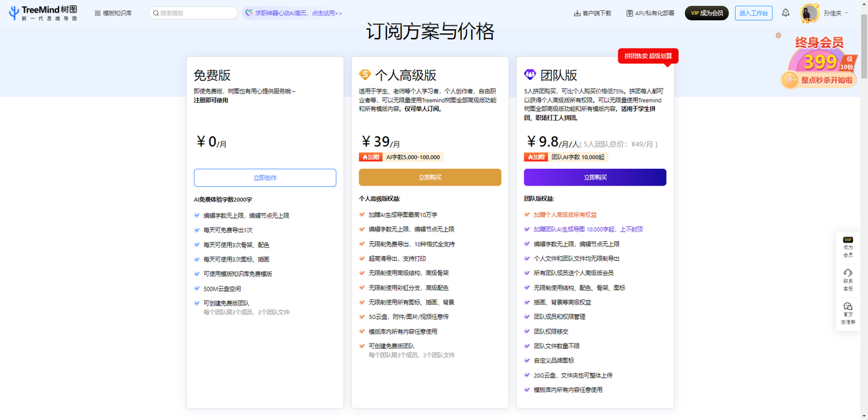Click the check mark beside 500M云盘空间

point(197,289)
